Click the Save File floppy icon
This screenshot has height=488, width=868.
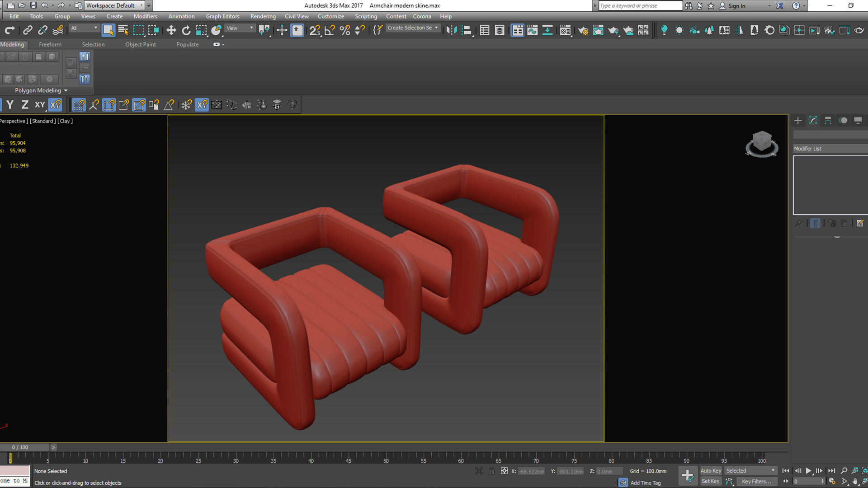pos(33,5)
